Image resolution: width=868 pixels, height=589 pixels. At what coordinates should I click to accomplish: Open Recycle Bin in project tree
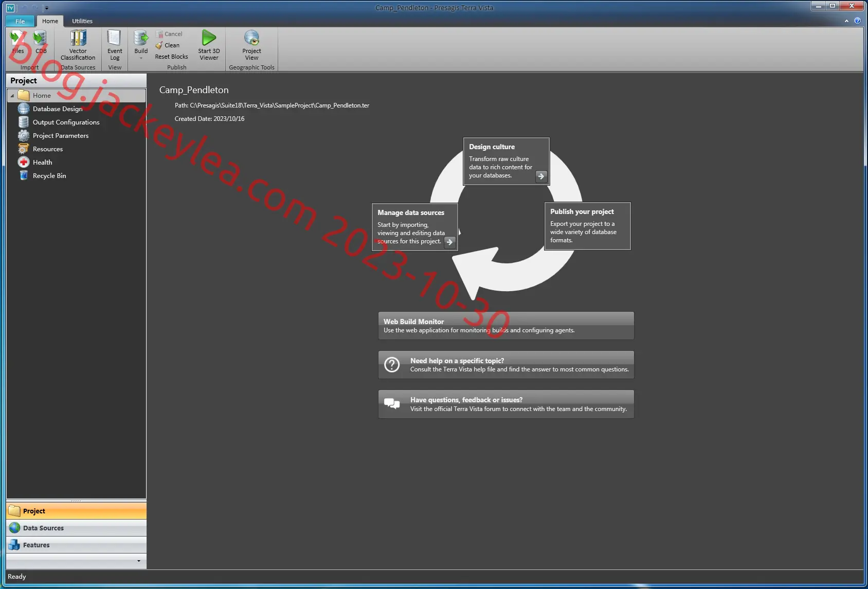[49, 175]
